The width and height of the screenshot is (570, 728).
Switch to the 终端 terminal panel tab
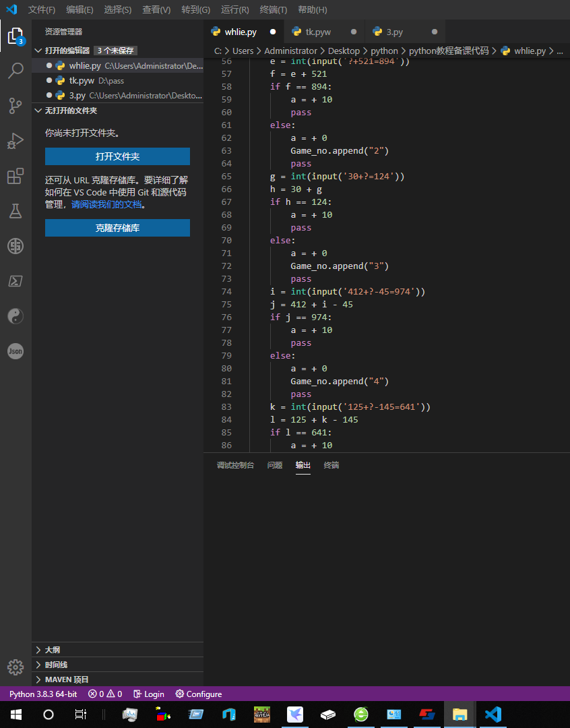[331, 464]
